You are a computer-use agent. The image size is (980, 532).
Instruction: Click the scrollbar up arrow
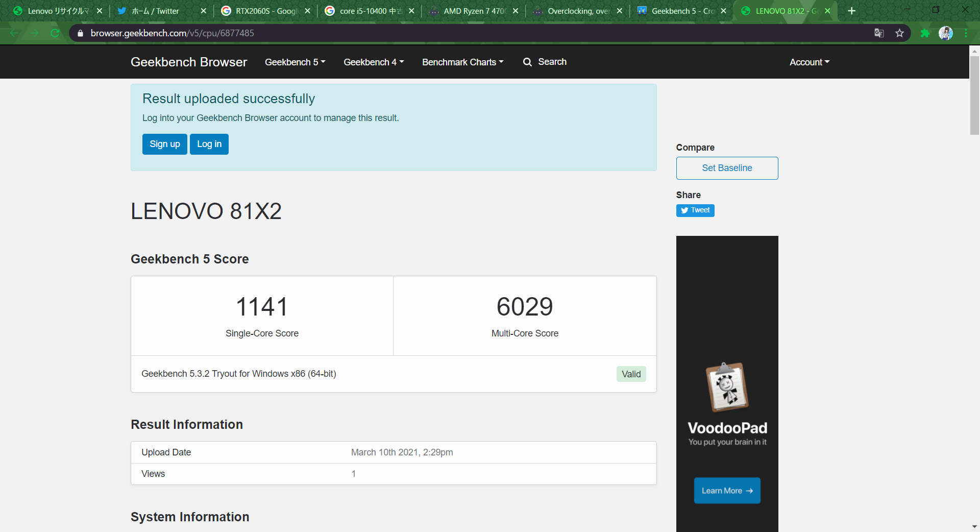(x=974, y=51)
